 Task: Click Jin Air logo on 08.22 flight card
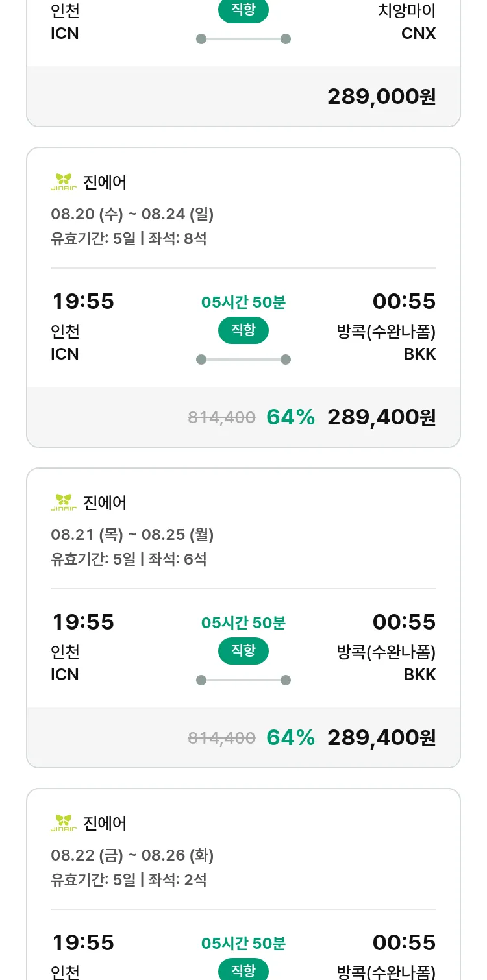click(64, 823)
